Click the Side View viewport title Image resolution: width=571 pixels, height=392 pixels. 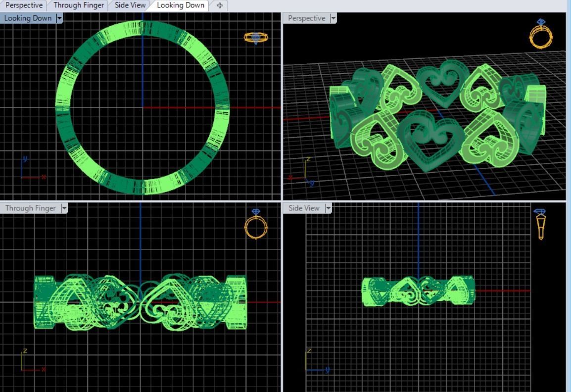click(x=304, y=208)
